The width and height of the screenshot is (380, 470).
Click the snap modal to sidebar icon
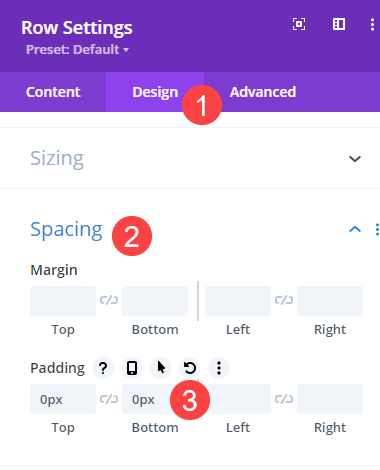pos(339,24)
